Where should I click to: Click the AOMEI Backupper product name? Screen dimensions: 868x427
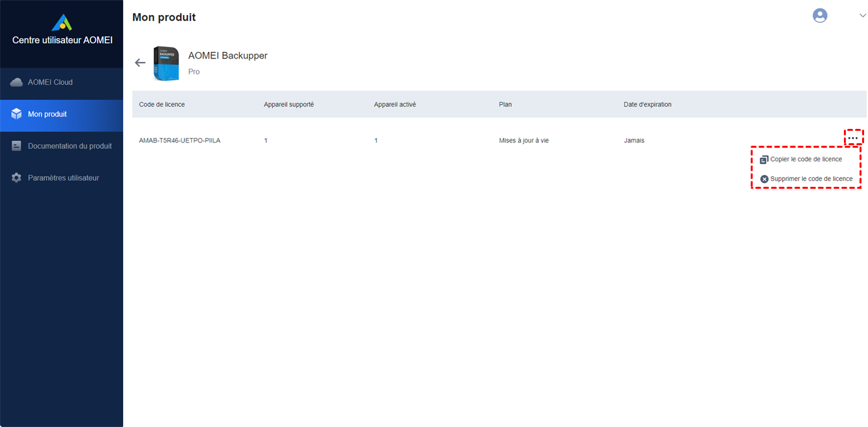(x=228, y=56)
